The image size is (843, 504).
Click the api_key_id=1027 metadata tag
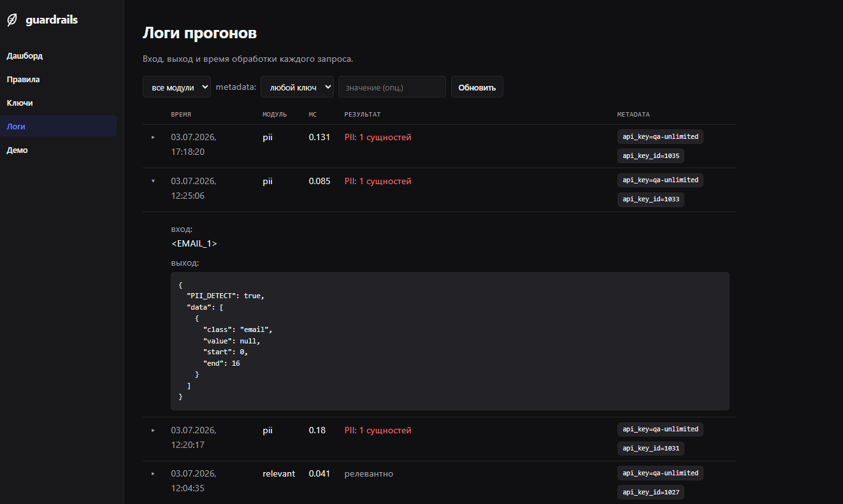coord(651,492)
